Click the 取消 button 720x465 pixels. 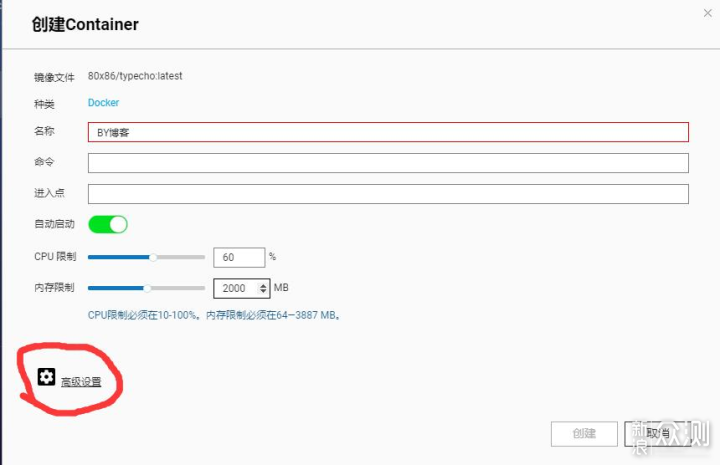pyautogui.click(x=658, y=433)
